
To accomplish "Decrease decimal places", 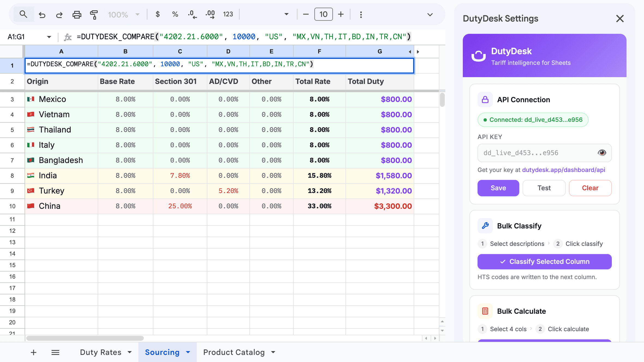I will tap(192, 14).
